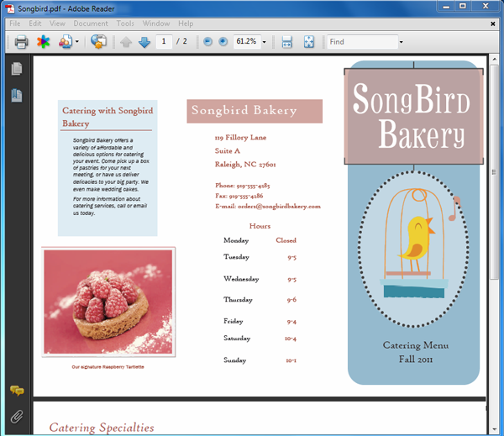Open the Bookmarks panel icon
Image resolution: width=504 pixels, height=436 pixels.
17,96
